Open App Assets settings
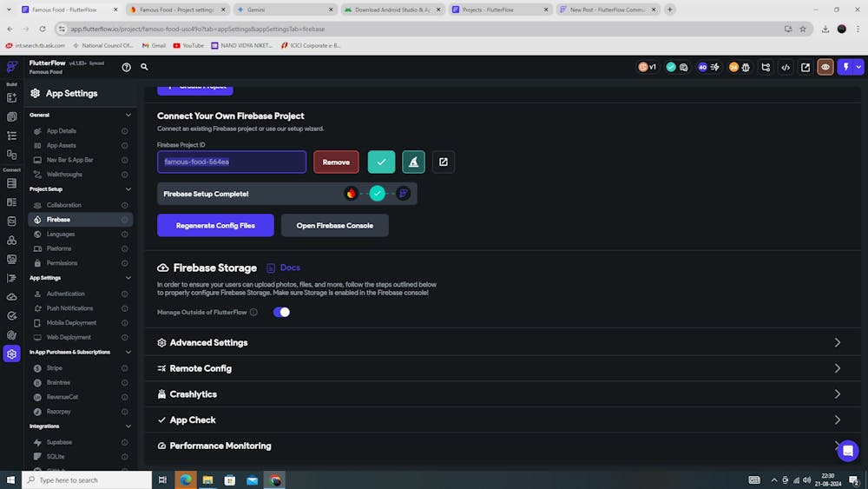 [x=80, y=146]
